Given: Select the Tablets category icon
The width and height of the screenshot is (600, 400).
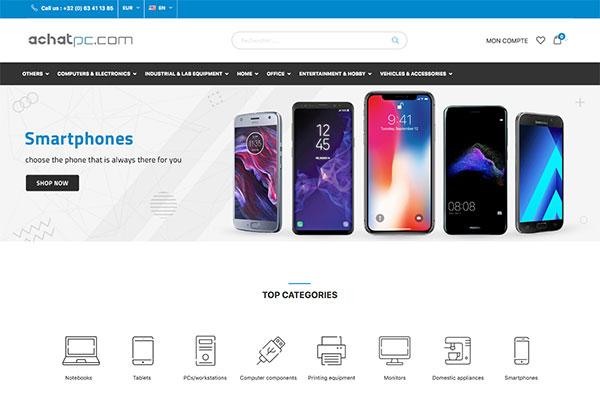Looking at the screenshot, I should pos(143,350).
